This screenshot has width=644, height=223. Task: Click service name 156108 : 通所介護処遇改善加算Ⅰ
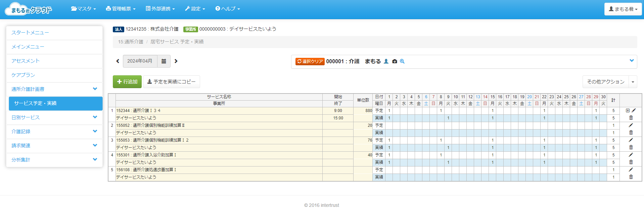coord(146,170)
